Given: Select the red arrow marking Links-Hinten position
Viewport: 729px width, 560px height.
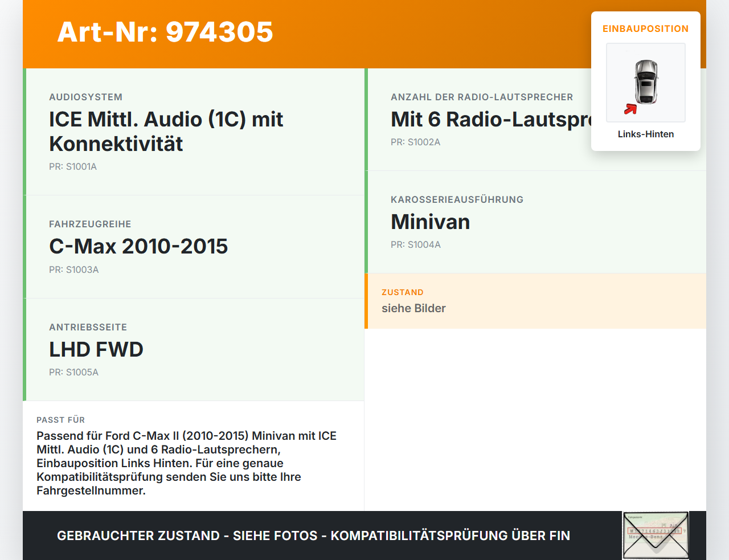Looking at the screenshot, I should 630,109.
